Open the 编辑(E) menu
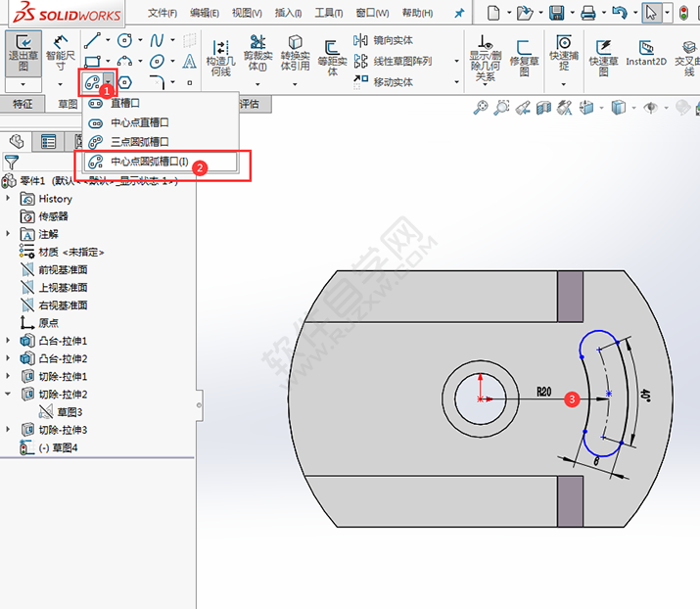This screenshot has width=700, height=609. pos(205,13)
